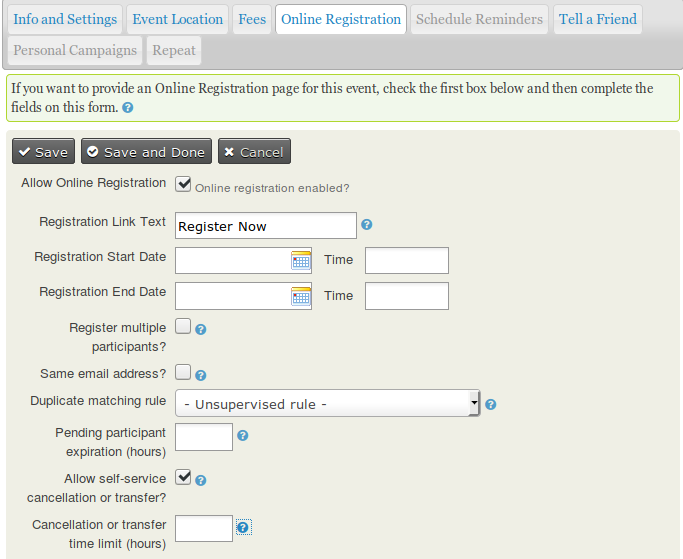Disable self-service cancellation or transfer checkbox

[183, 477]
